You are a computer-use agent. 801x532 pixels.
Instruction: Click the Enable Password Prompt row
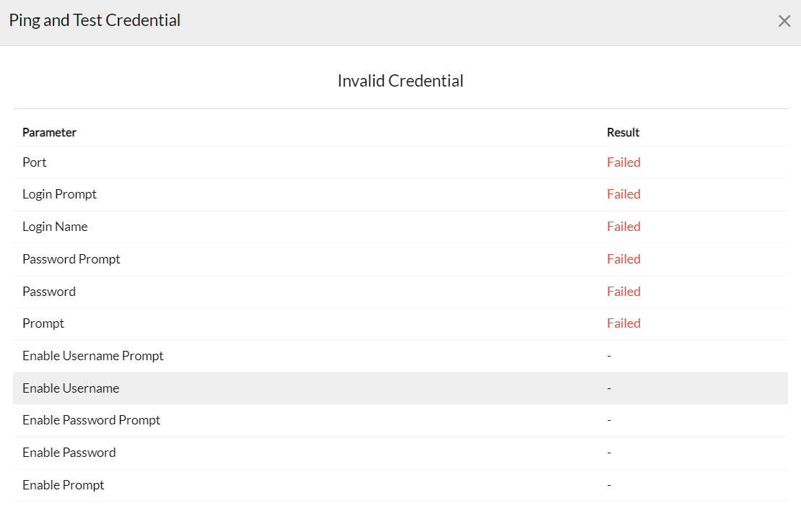[92, 420]
